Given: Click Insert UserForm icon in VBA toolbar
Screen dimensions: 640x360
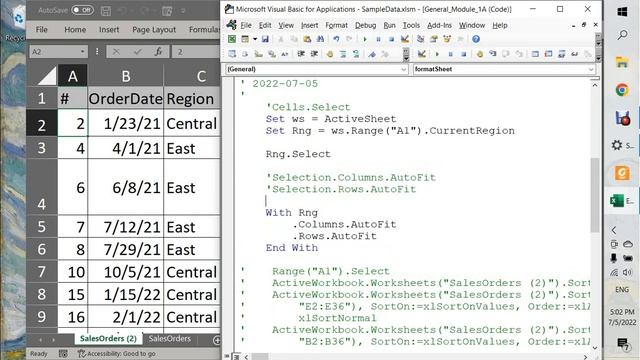Looking at the screenshot, I should point(245,39).
